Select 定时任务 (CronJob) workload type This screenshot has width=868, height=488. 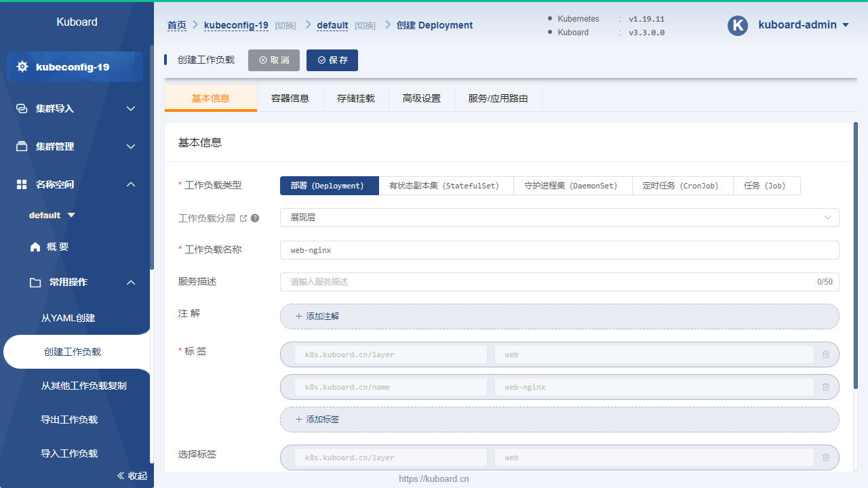[x=683, y=186]
